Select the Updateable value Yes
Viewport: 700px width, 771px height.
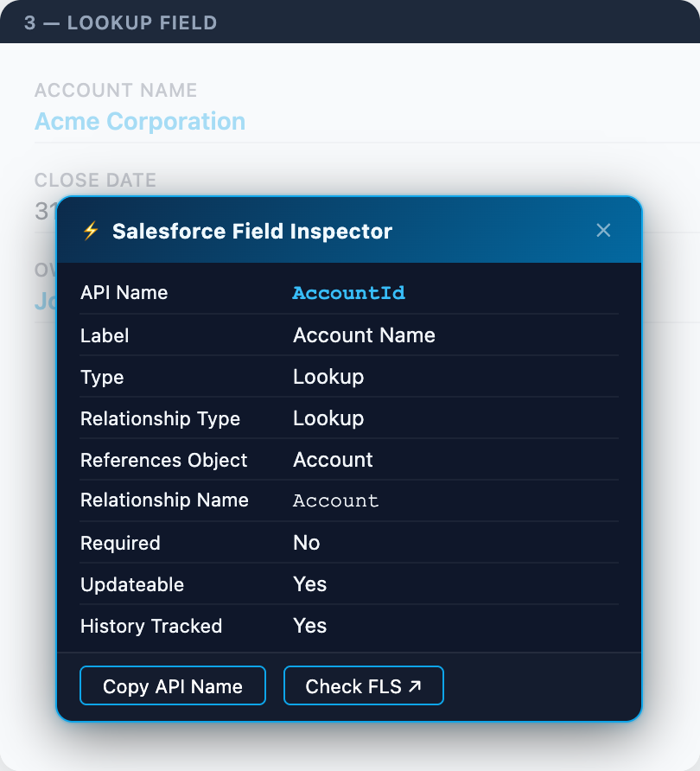pyautogui.click(x=309, y=584)
